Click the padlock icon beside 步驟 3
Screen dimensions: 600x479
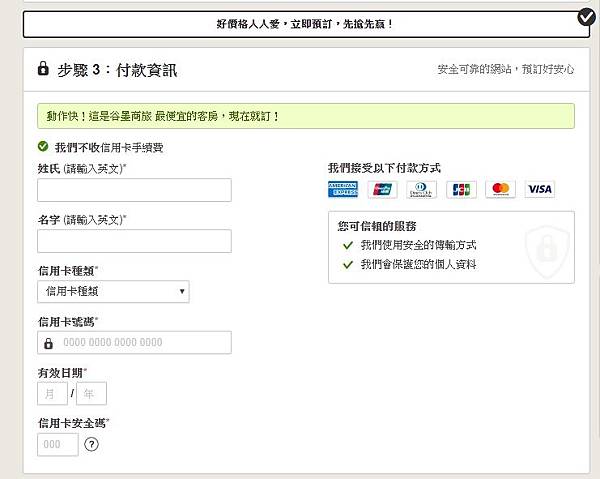[43, 68]
